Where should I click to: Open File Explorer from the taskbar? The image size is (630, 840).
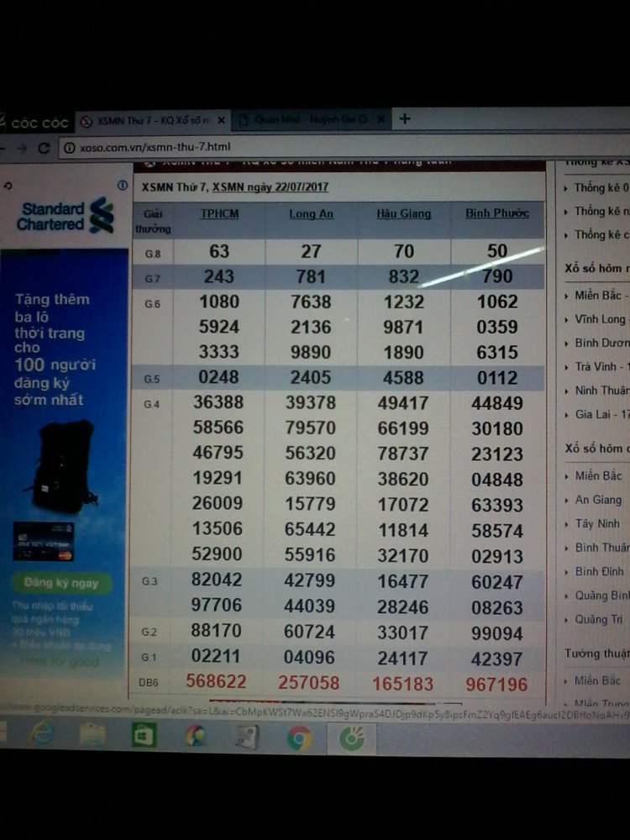click(x=92, y=735)
